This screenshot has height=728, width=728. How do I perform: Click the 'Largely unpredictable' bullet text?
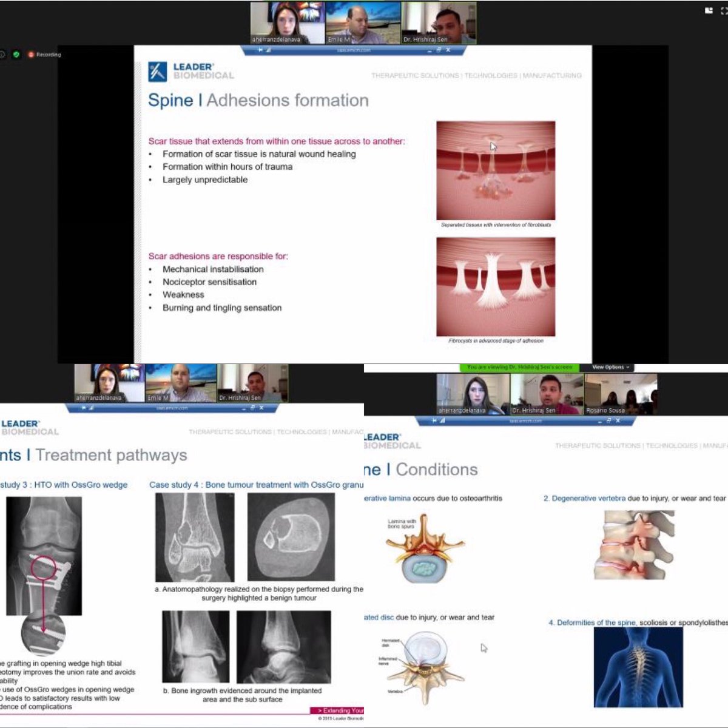pyautogui.click(x=205, y=180)
